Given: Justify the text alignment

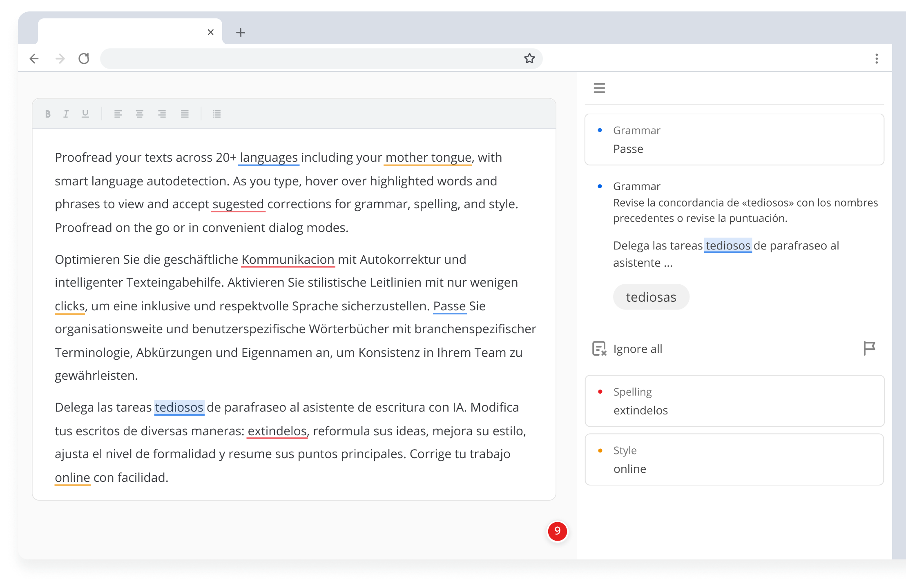Looking at the screenshot, I should pyautogui.click(x=185, y=114).
